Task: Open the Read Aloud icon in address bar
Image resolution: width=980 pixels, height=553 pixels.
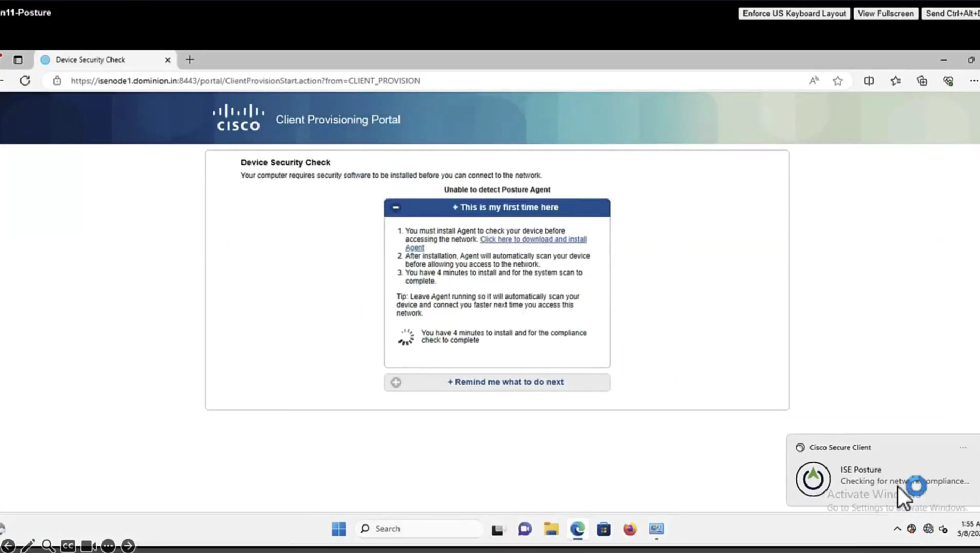Action: [x=814, y=81]
